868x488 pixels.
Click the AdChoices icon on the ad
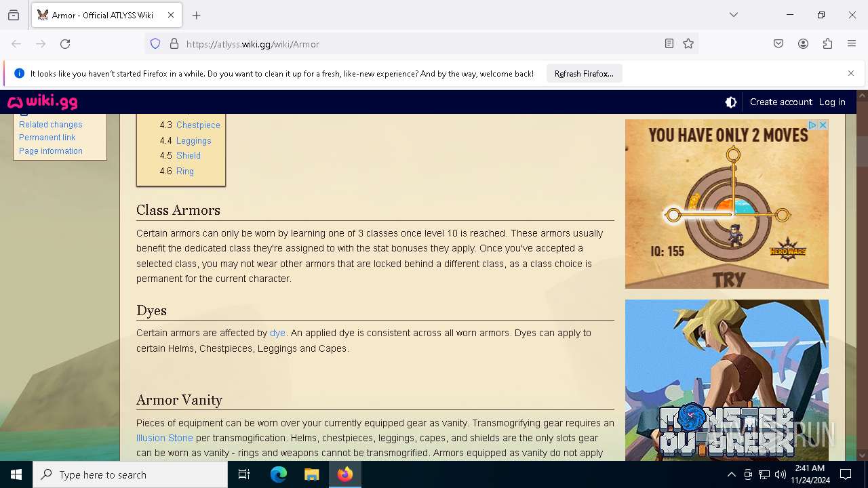(x=812, y=125)
